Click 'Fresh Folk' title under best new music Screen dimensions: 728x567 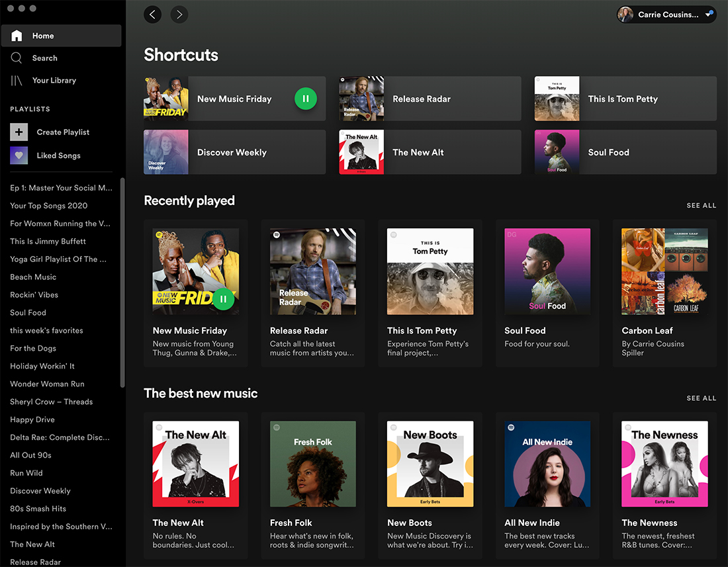[291, 523]
